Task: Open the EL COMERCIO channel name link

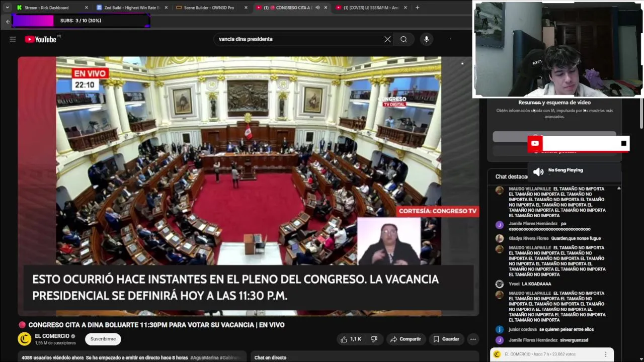Action: point(52,336)
